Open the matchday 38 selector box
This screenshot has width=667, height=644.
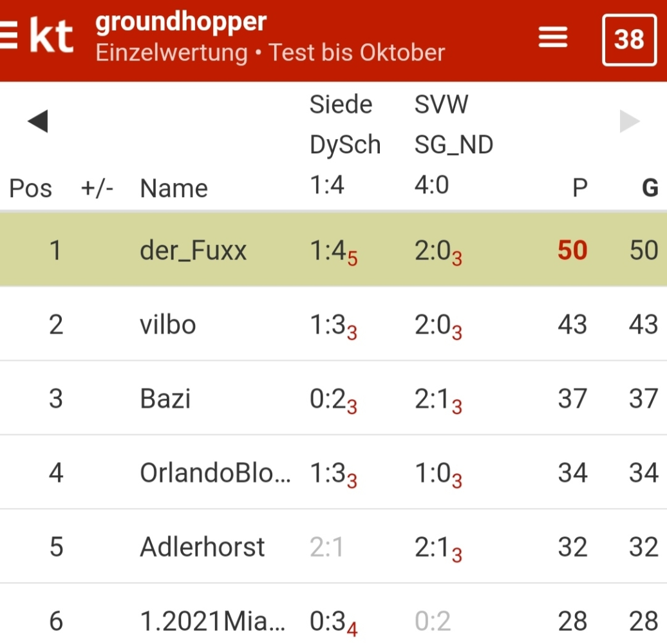[x=629, y=39]
